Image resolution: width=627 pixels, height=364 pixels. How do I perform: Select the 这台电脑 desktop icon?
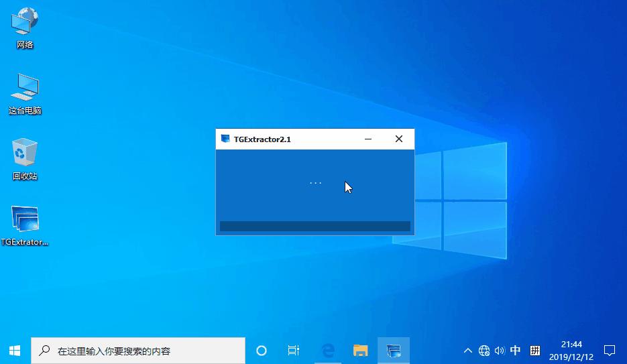25,95
